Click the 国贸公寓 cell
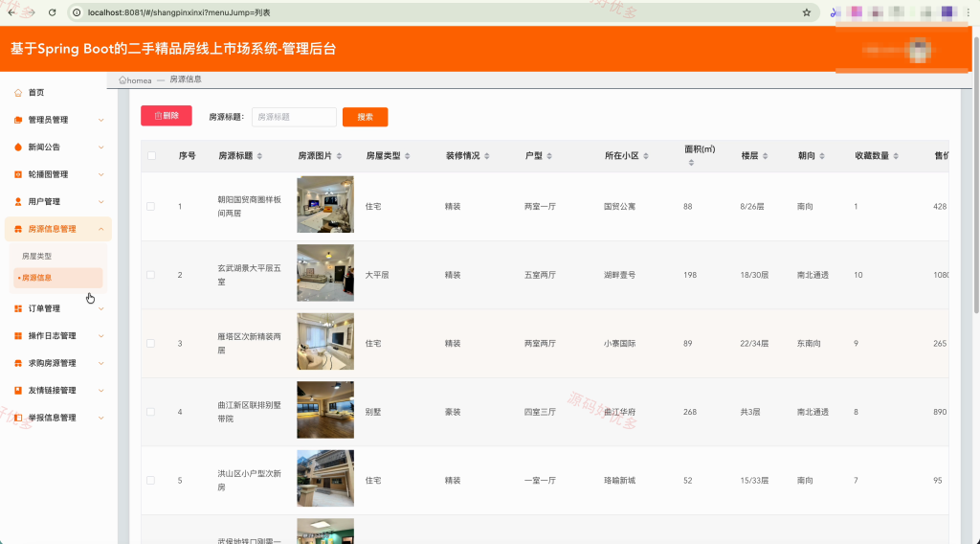Screen dimensions: 980x544 pyautogui.click(x=619, y=206)
